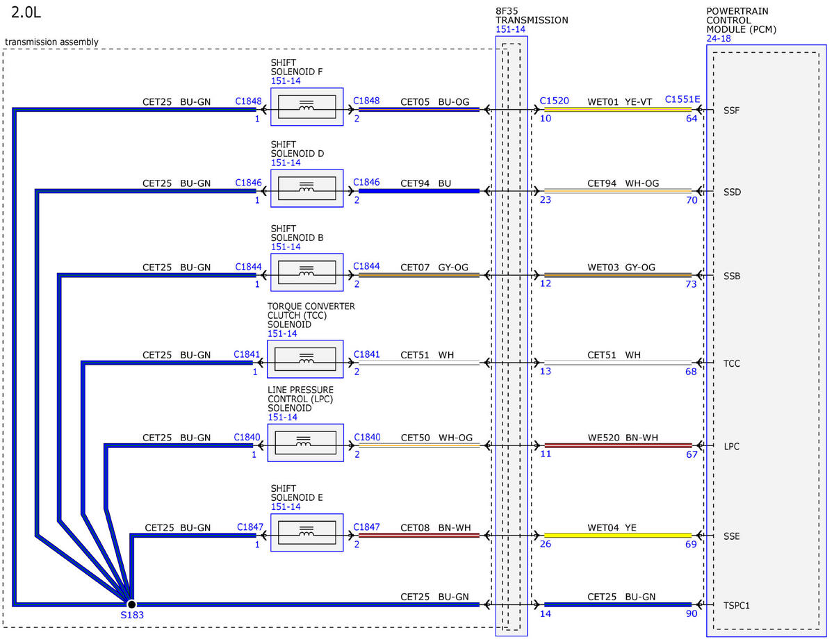Select the WET04 YE wire label

612,528
